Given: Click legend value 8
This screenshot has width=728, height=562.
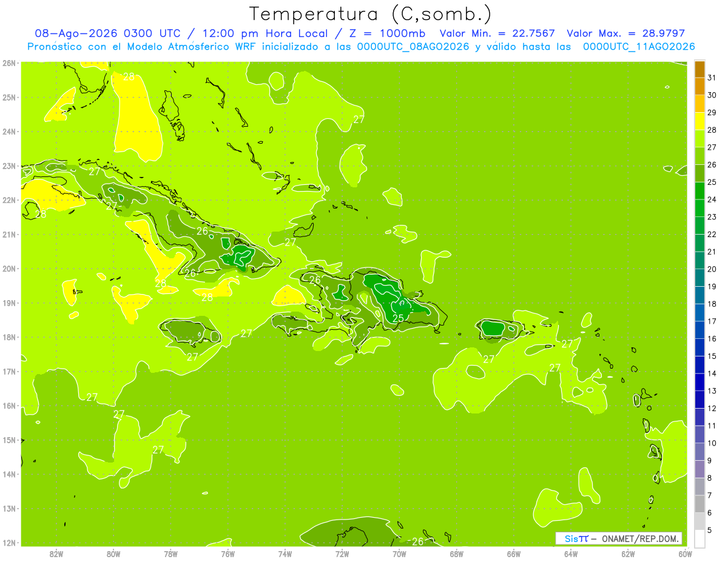Looking at the screenshot, I should tap(710, 478).
